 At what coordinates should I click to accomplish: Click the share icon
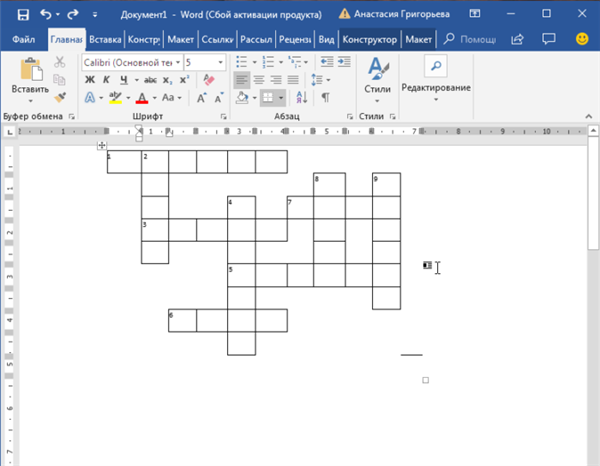click(x=517, y=39)
